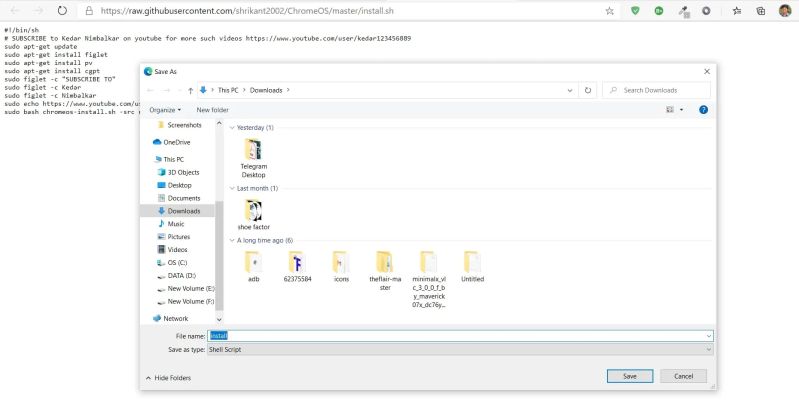Reload the page with the browser refresh icon
Viewport: 799px width, 403px height.
point(62,11)
